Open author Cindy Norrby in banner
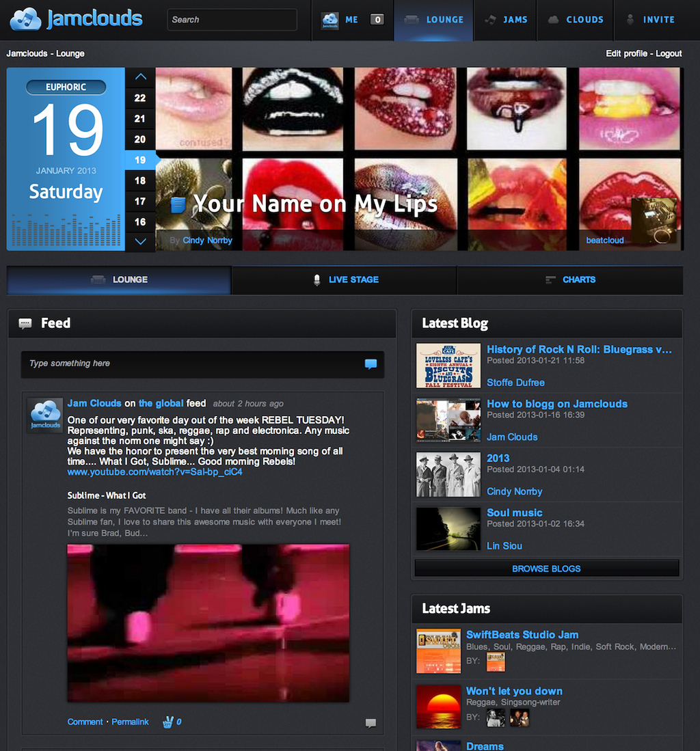The height and width of the screenshot is (751, 700). point(207,241)
